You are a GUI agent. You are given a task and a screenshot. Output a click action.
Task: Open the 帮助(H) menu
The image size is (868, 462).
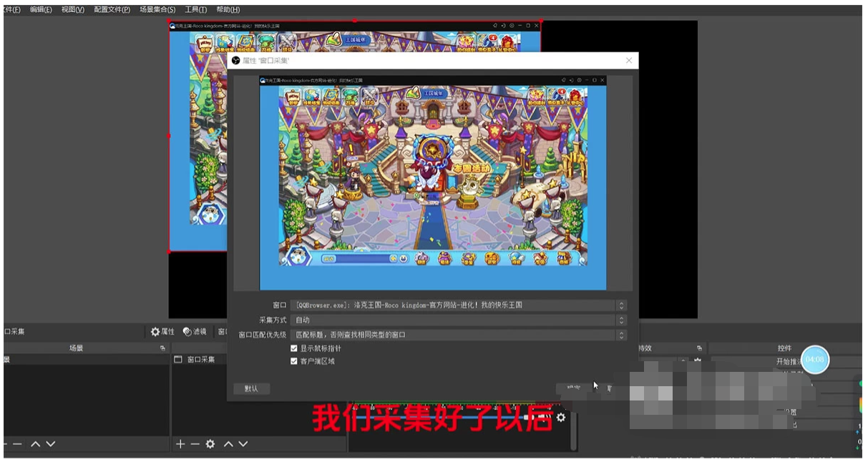pyautogui.click(x=228, y=10)
